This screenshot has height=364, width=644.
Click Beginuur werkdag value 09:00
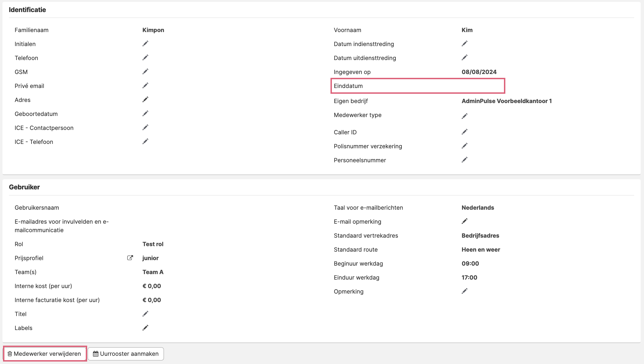click(x=470, y=264)
